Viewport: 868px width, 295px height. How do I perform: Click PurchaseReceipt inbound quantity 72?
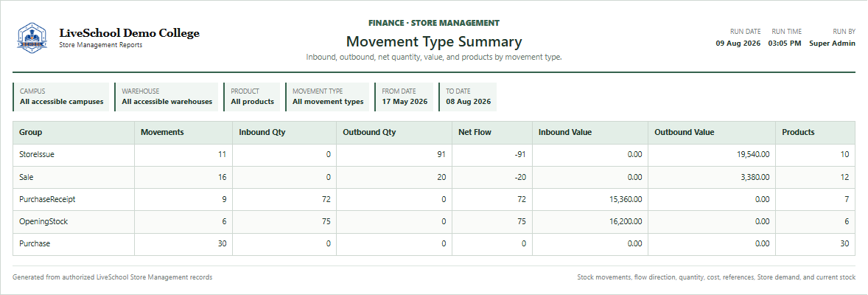pos(326,199)
